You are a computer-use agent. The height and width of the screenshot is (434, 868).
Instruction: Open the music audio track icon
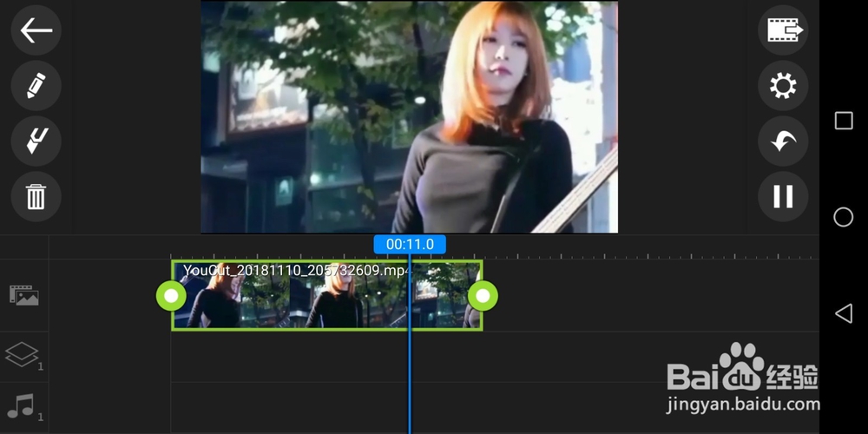23,405
